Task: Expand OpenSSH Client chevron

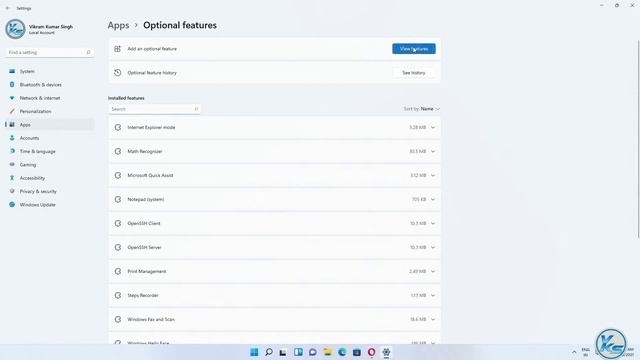Action: click(433, 223)
